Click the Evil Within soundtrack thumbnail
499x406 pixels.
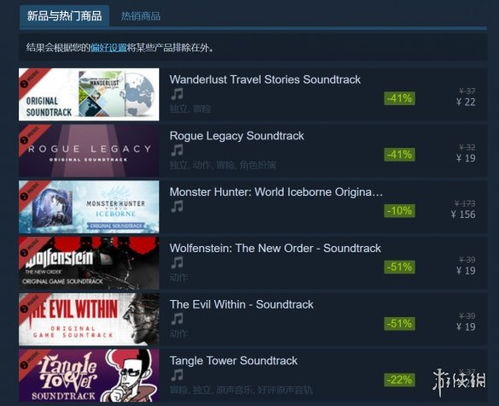point(89,319)
